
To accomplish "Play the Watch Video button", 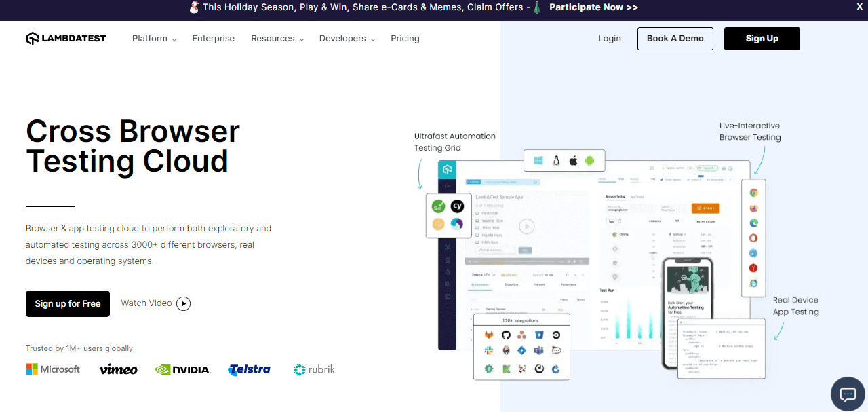I will (x=155, y=303).
